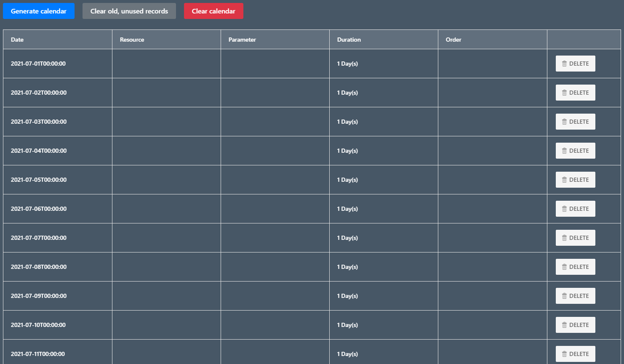Delete the 2021-07-07 record
The height and width of the screenshot is (364, 624).
pos(575,238)
